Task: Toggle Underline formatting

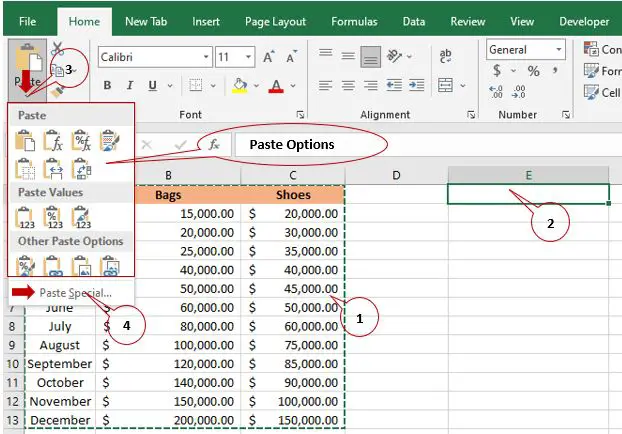Action: (x=152, y=85)
